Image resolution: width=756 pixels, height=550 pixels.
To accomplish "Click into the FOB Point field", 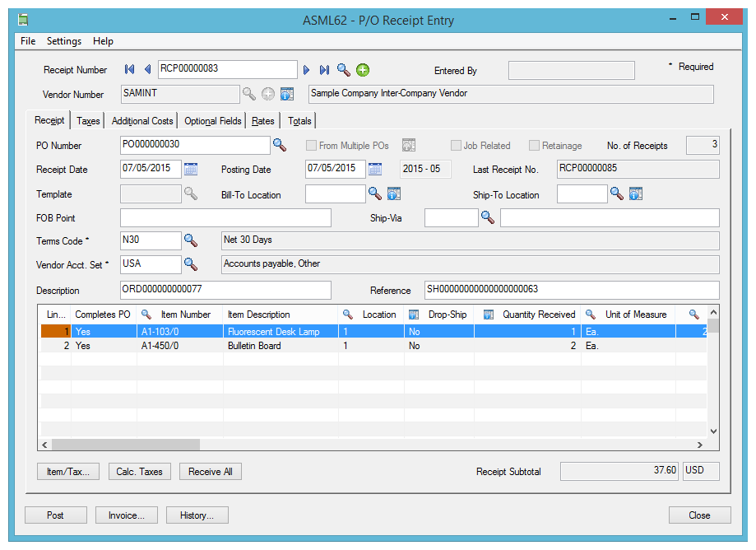I will click(225, 218).
